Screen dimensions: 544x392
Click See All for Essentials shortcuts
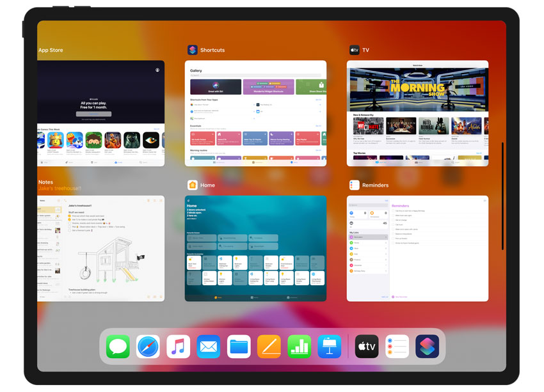tap(319, 126)
